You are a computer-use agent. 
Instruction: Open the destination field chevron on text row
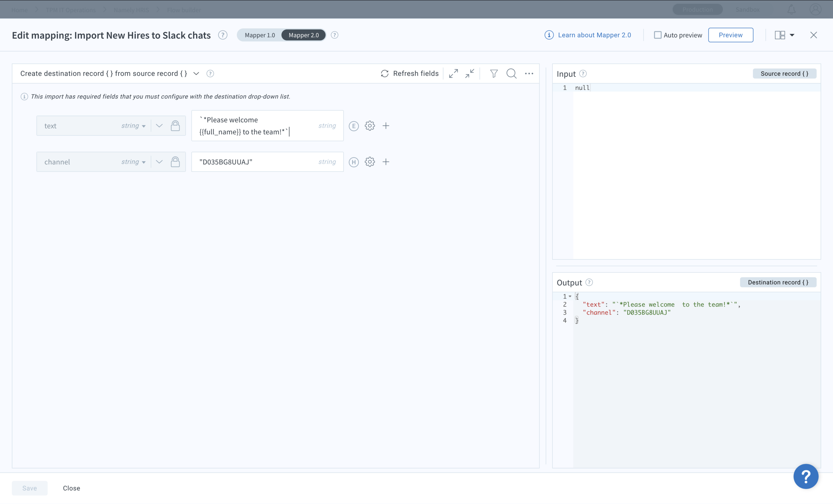(159, 126)
